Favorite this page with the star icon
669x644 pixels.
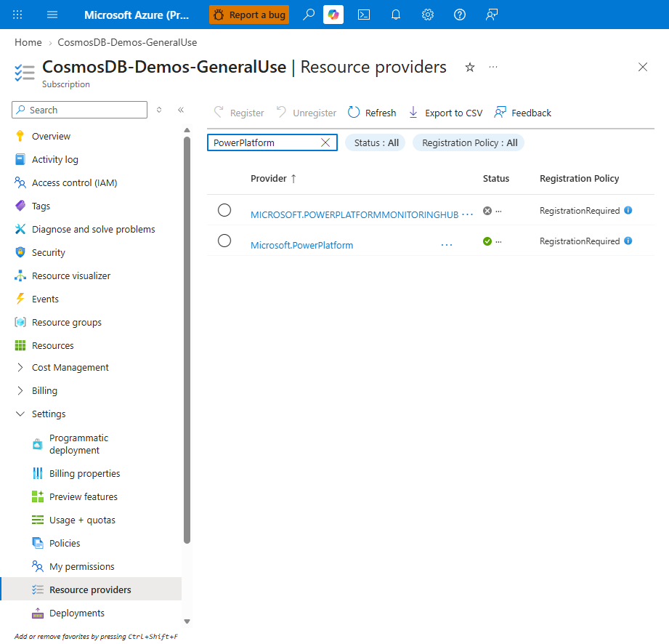pos(470,67)
